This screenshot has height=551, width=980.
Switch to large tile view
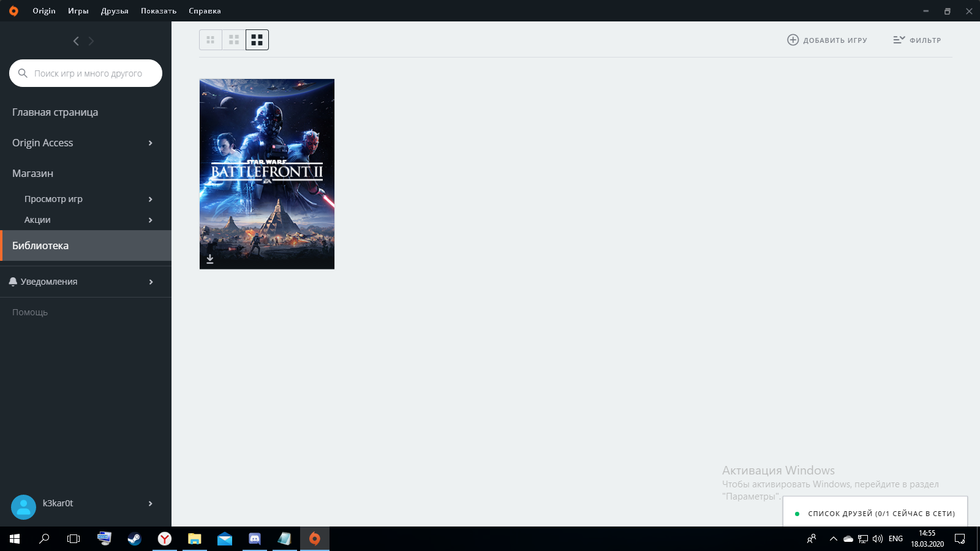pos(257,40)
